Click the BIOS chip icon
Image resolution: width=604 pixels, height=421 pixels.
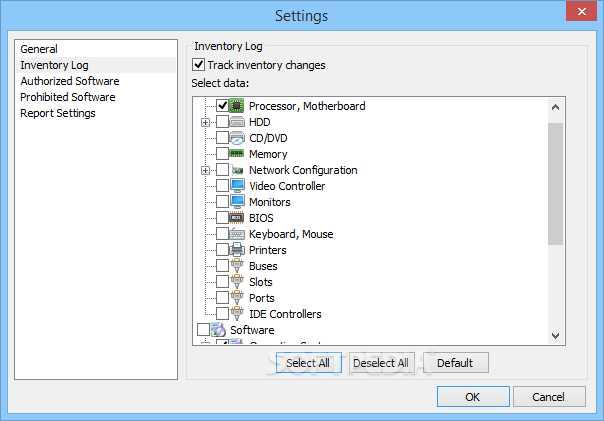[x=237, y=218]
